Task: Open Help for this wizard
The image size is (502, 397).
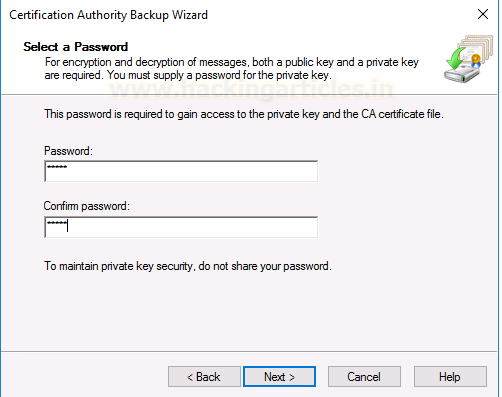Action: click(x=450, y=377)
